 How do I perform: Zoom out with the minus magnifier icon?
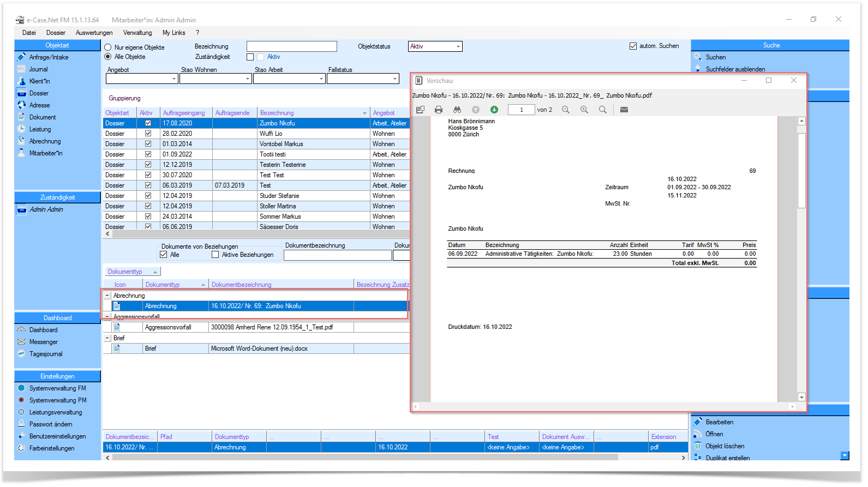coord(566,110)
